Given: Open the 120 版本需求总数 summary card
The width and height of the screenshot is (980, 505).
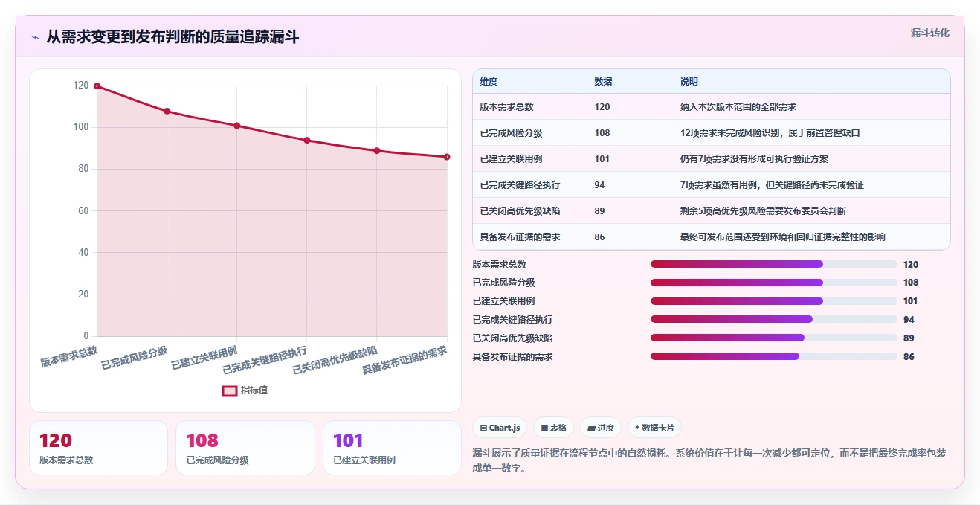Looking at the screenshot, I should click(x=98, y=448).
